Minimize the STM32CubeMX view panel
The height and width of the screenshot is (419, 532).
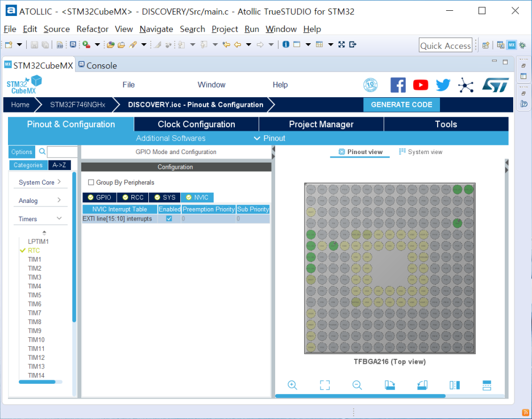click(494, 61)
